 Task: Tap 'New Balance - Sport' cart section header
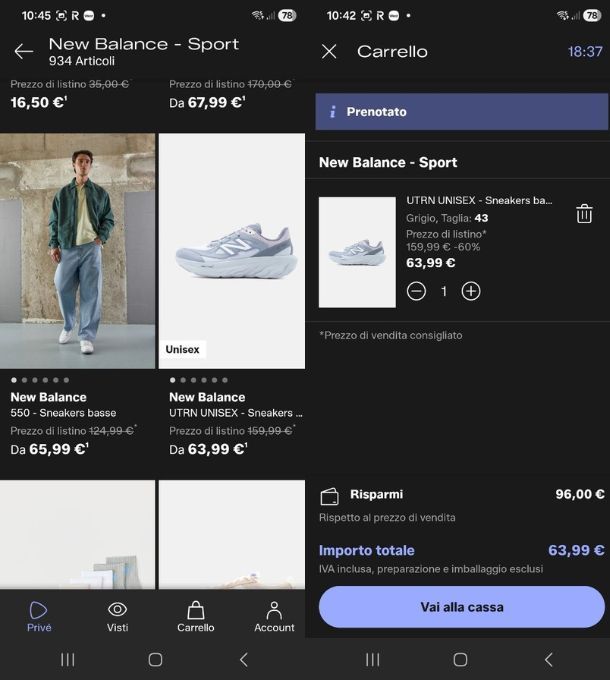pyautogui.click(x=388, y=162)
